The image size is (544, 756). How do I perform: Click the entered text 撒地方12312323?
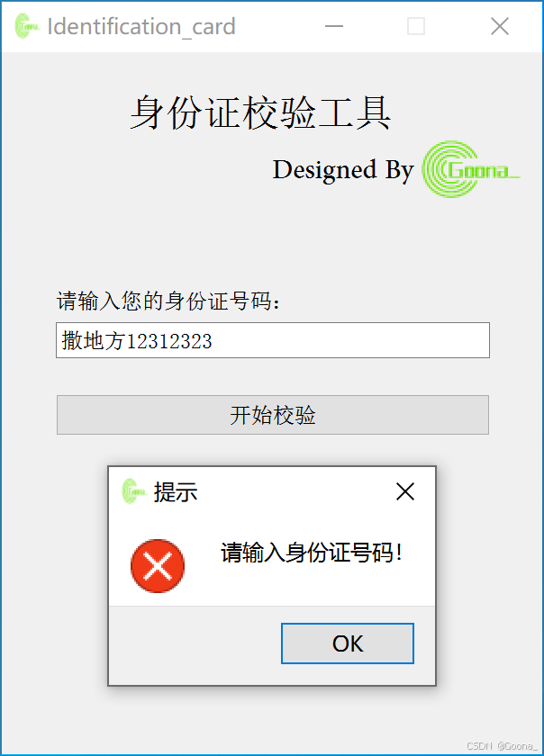137,341
